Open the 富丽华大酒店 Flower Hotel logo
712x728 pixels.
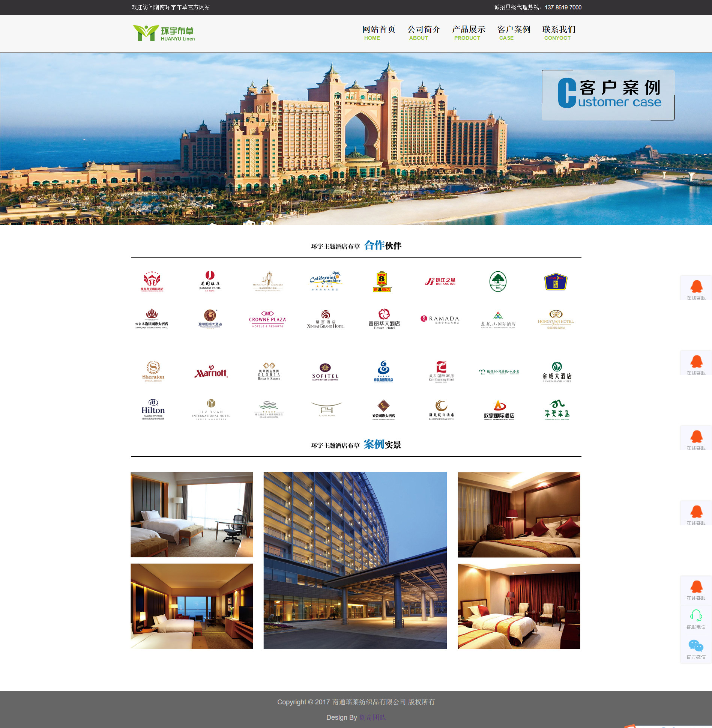pyautogui.click(x=384, y=319)
